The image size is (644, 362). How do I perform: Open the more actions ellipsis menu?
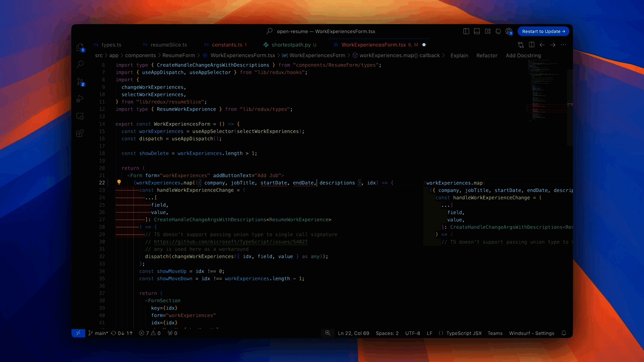click(x=563, y=45)
